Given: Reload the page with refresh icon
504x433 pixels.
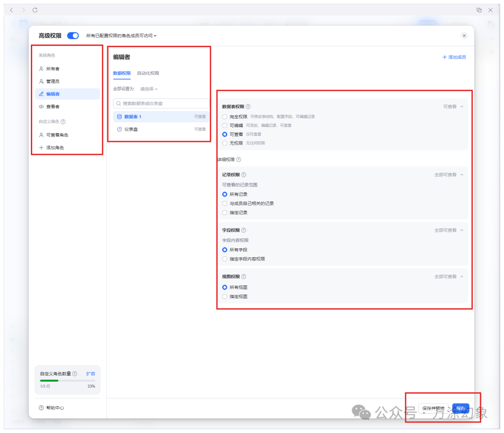Looking at the screenshot, I should pos(35,10).
